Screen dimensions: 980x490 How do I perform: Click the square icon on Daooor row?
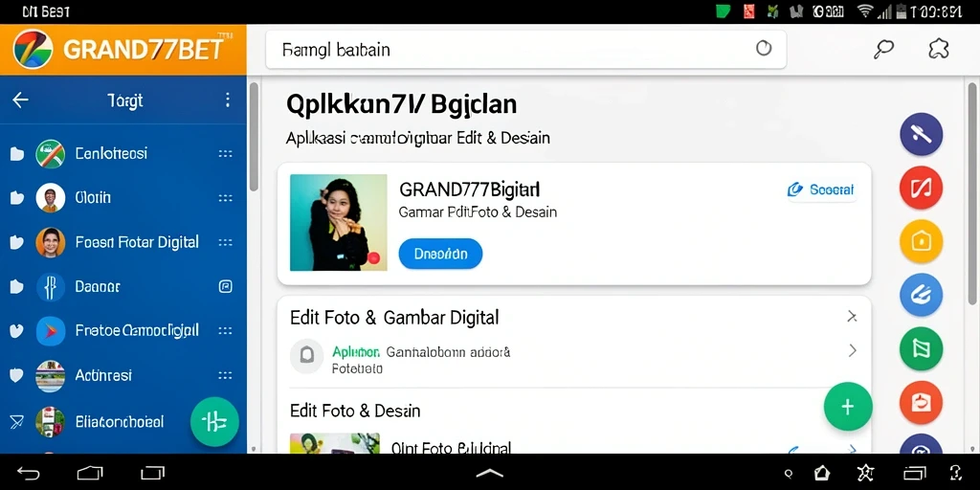(x=226, y=287)
